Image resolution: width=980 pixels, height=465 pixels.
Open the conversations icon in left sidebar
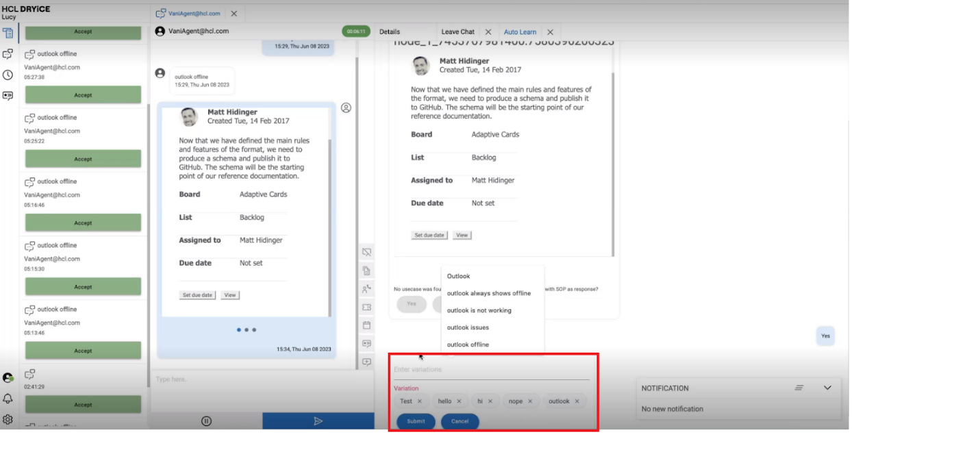pos(8,53)
